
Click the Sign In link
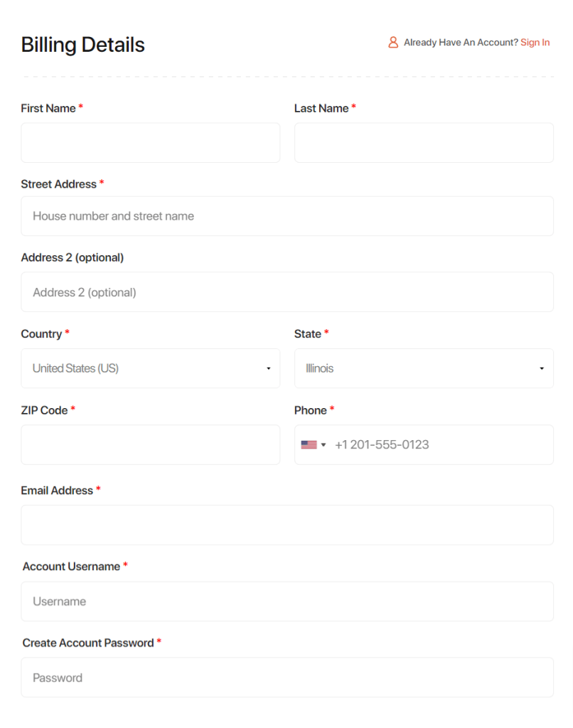pyautogui.click(x=535, y=42)
